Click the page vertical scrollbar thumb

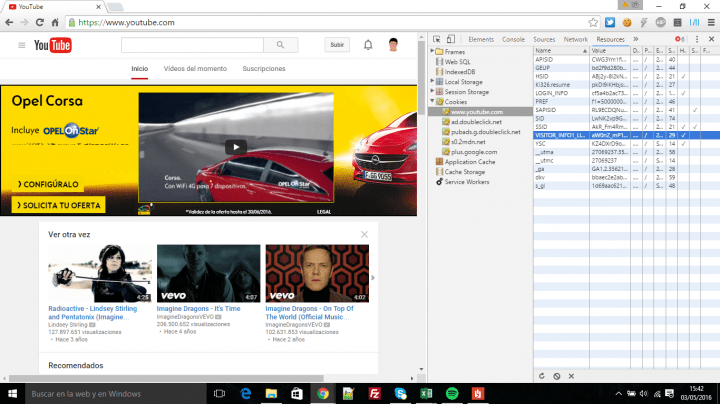click(x=421, y=78)
